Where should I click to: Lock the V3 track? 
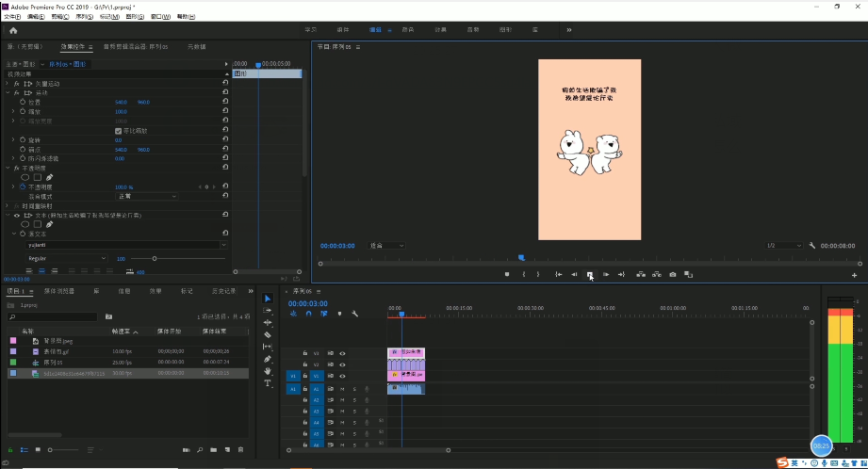[305, 353]
